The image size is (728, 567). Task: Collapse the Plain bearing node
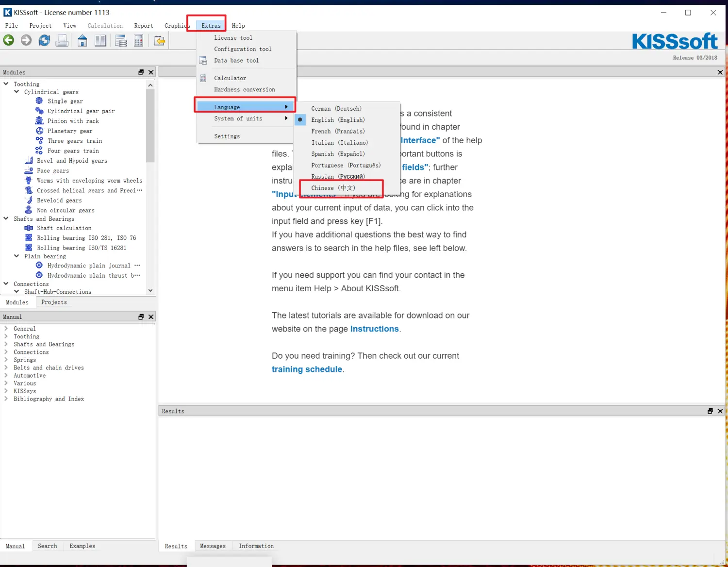coord(17,256)
